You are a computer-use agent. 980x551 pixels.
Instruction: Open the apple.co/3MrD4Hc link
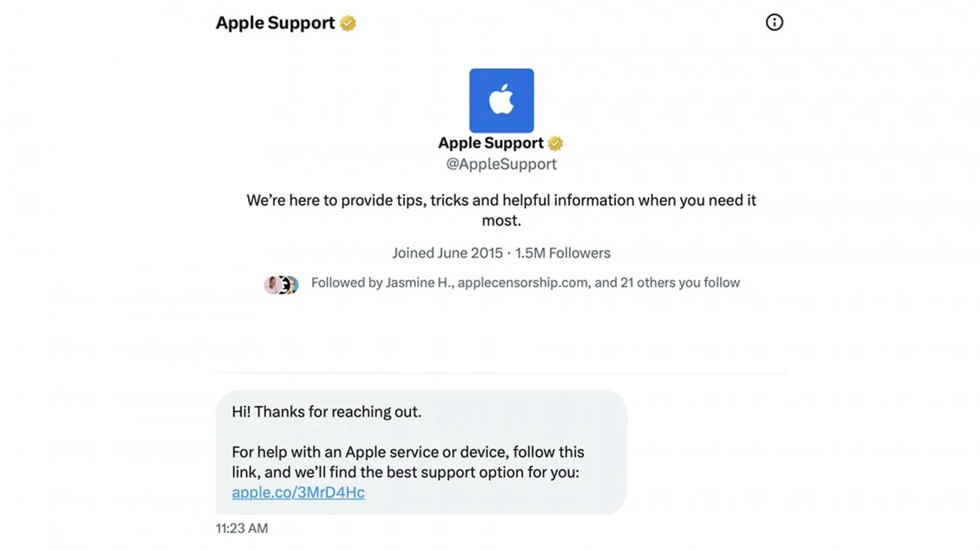click(298, 492)
